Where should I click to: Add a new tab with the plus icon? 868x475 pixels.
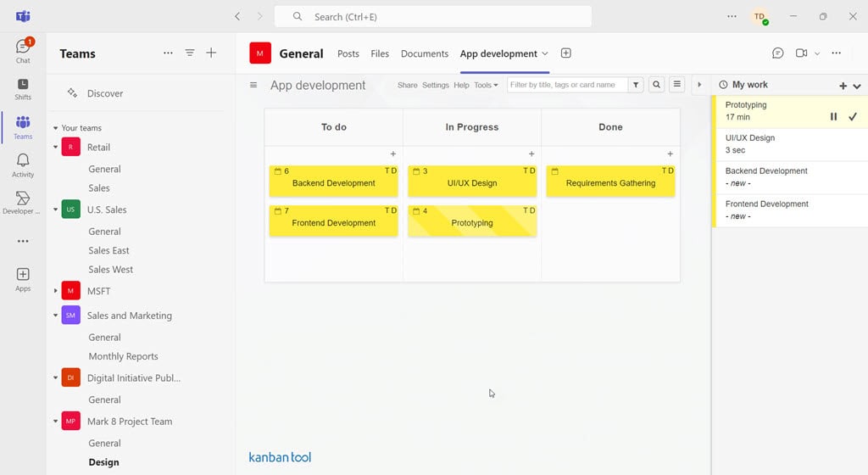pos(565,53)
